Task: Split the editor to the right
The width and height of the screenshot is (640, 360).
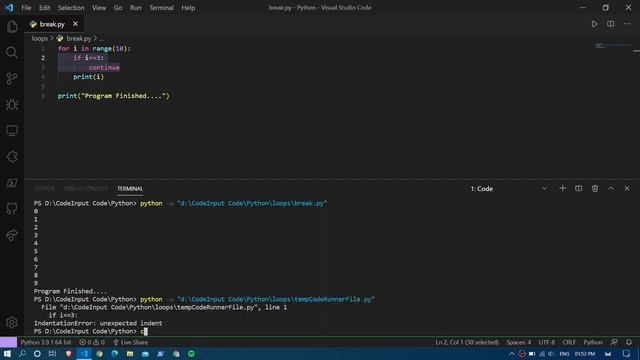Action: point(611,24)
